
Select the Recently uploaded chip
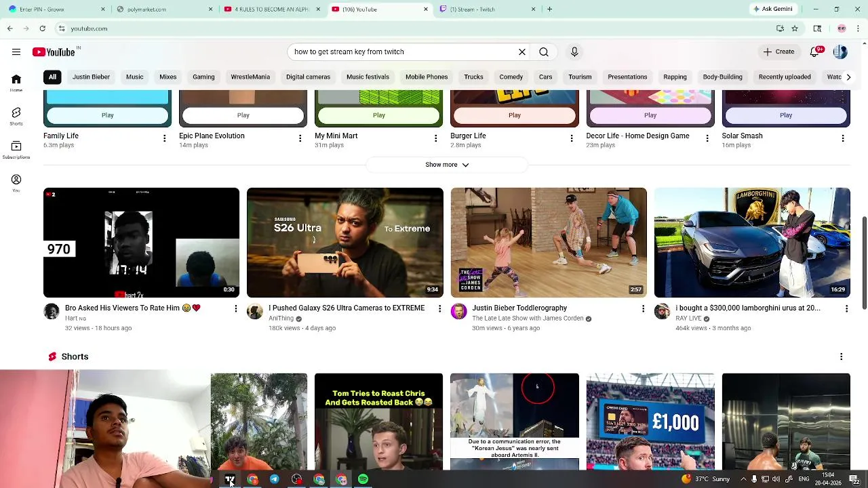tap(785, 77)
